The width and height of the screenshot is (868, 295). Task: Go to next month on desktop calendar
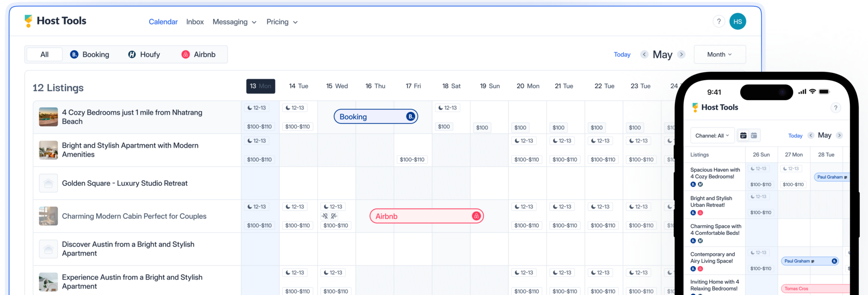pos(681,54)
